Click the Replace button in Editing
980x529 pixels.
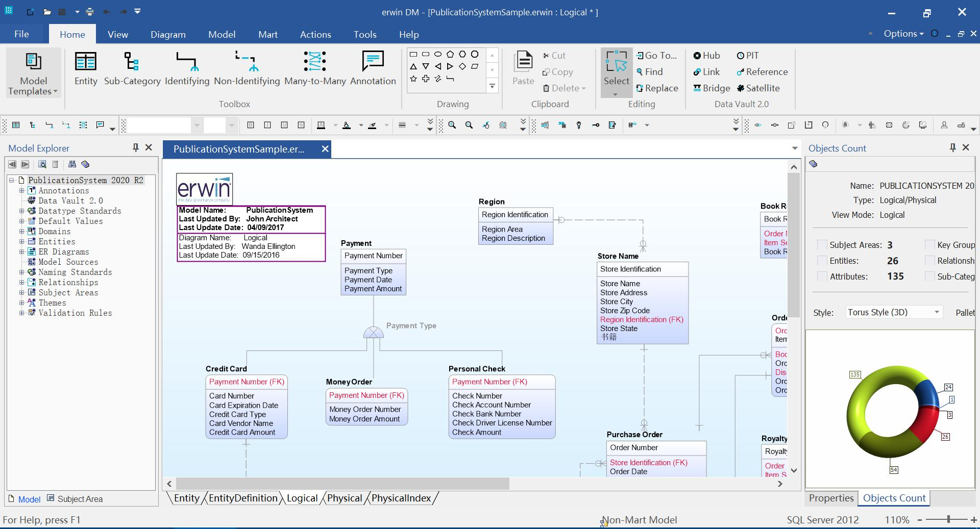click(657, 88)
